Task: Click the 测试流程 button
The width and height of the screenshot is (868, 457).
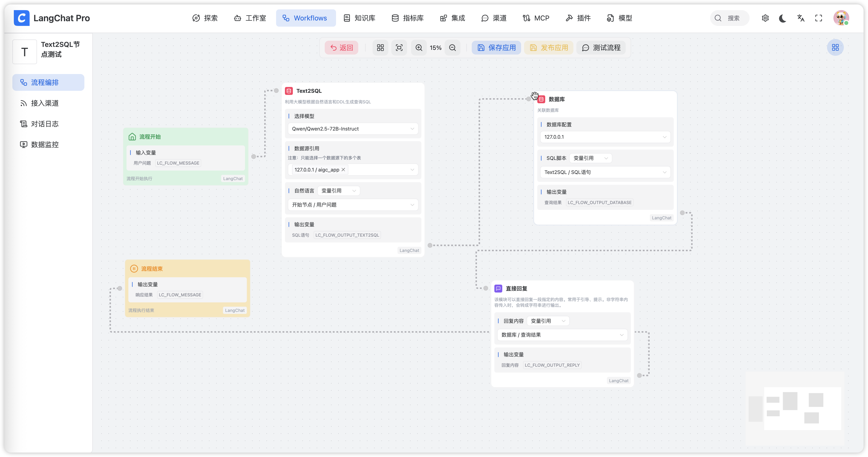Action: pos(601,48)
